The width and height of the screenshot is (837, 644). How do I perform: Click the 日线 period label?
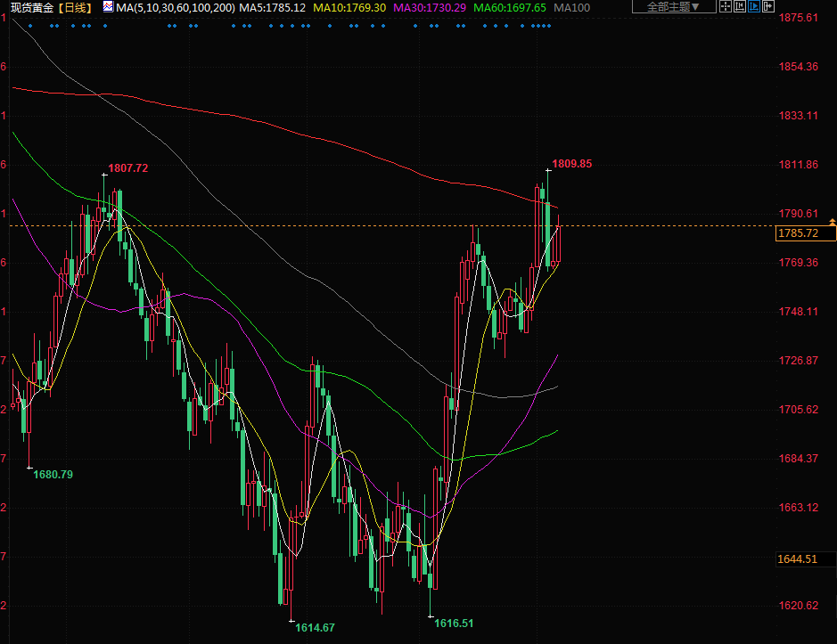click(x=75, y=7)
